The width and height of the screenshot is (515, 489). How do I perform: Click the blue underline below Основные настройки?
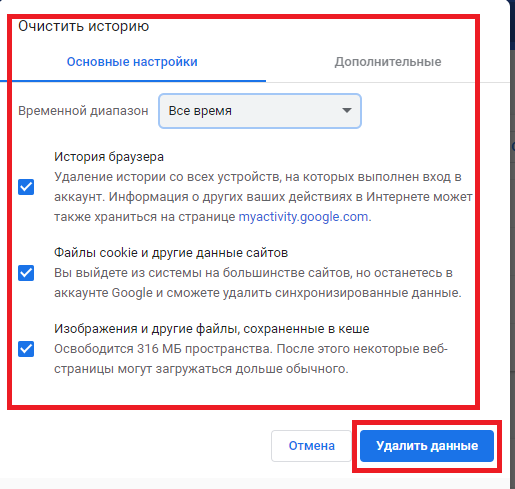[133, 81]
